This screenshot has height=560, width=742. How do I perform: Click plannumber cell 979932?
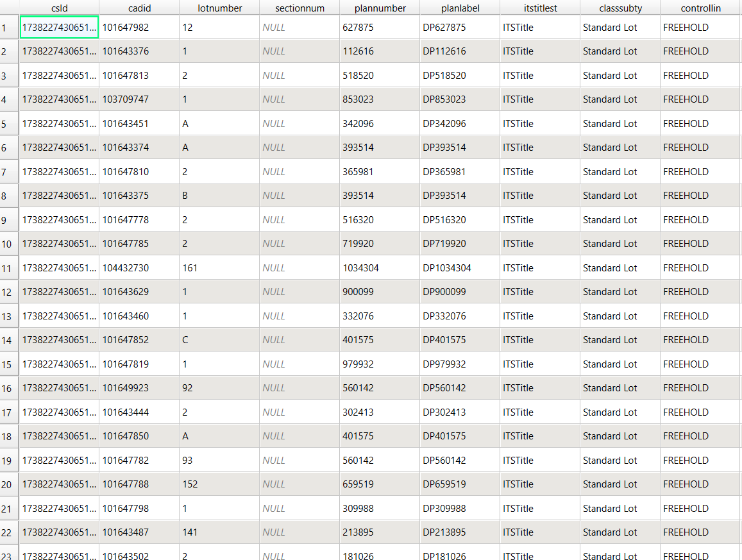pos(380,364)
